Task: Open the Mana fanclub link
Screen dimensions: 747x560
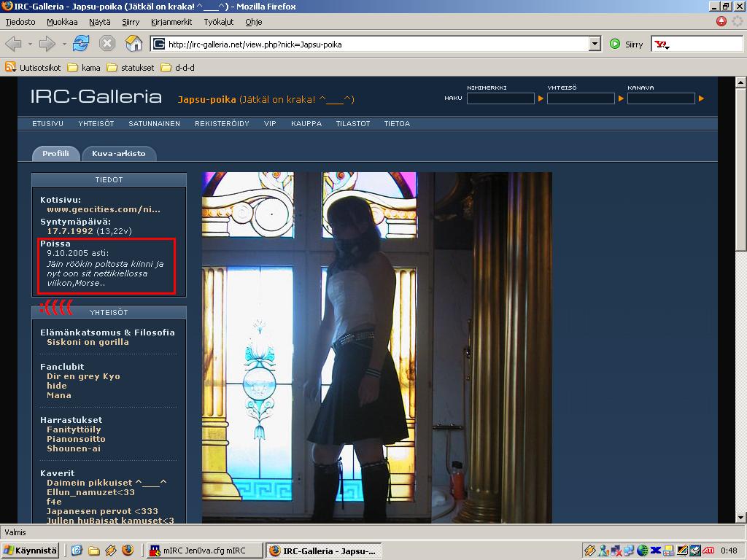Action: (59, 395)
